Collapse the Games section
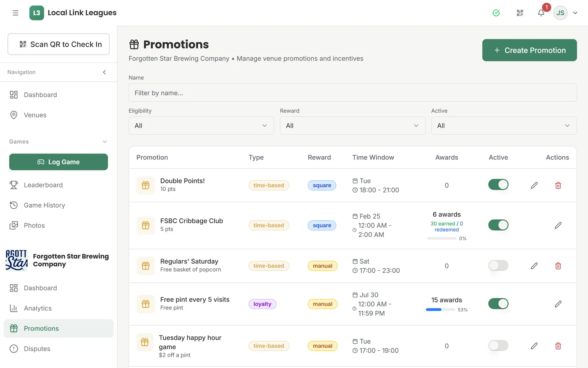Image resolution: width=588 pixels, height=368 pixels. click(x=105, y=142)
